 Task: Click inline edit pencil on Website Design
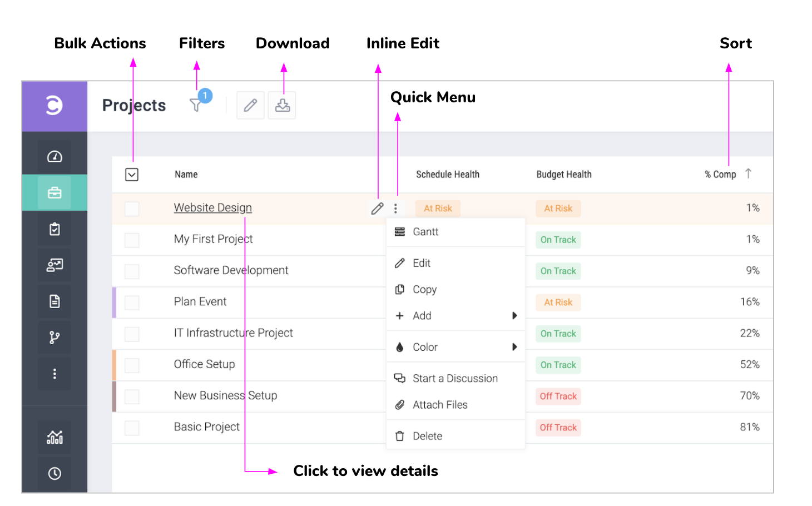(x=377, y=209)
